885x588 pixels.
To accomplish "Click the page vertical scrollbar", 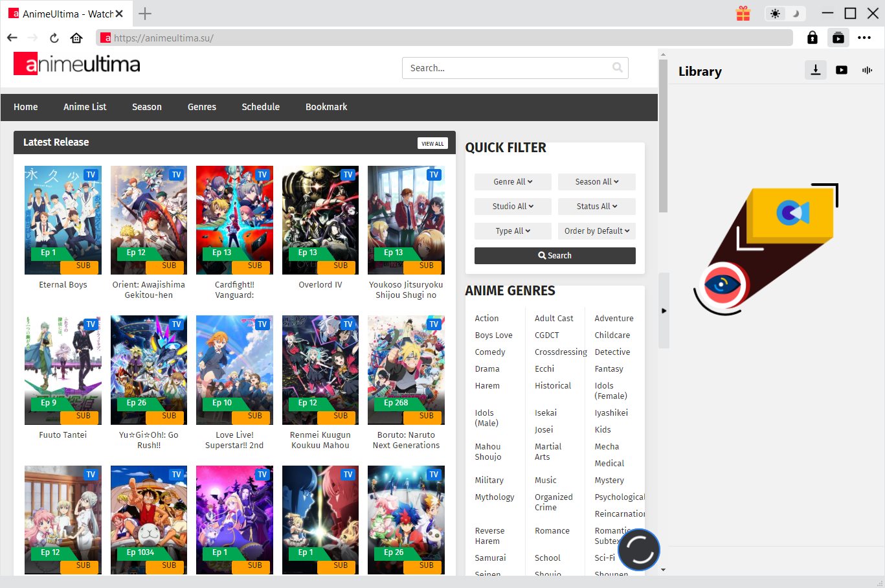I will [x=662, y=136].
